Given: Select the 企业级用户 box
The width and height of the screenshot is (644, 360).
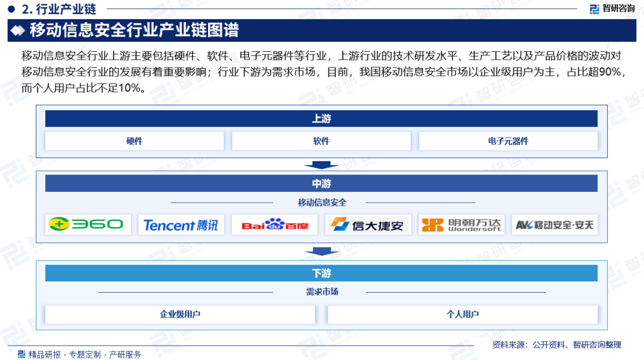Looking at the screenshot, I should 180,314.
